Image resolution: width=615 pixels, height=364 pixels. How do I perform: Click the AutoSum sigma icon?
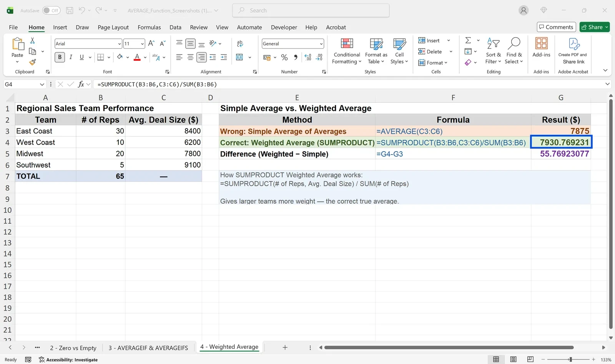point(468,40)
